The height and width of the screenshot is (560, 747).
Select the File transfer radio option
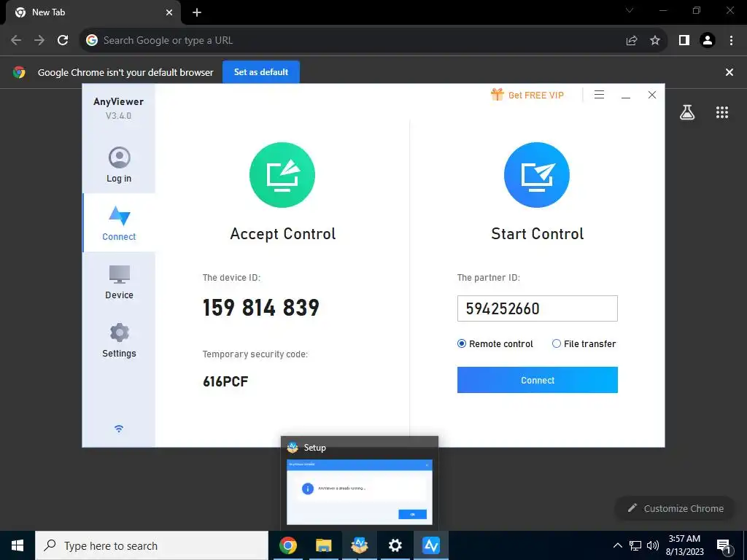[584, 344]
